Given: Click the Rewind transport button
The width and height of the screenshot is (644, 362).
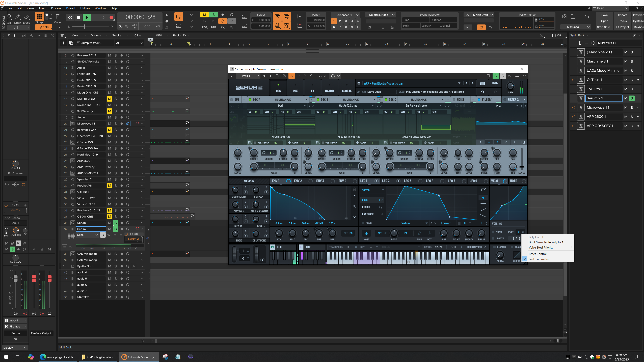Looking at the screenshot, I should 70,17.
